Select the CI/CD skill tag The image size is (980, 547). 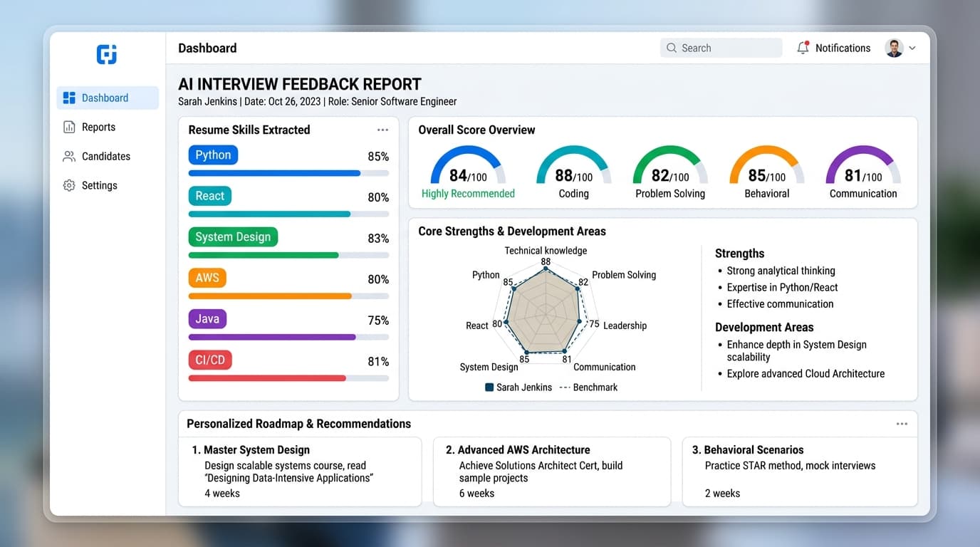click(210, 360)
